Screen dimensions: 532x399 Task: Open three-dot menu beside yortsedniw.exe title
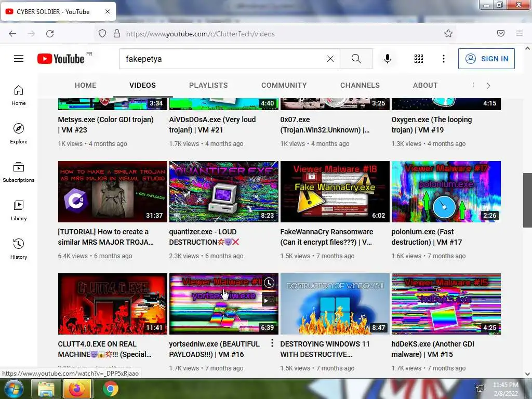272,343
